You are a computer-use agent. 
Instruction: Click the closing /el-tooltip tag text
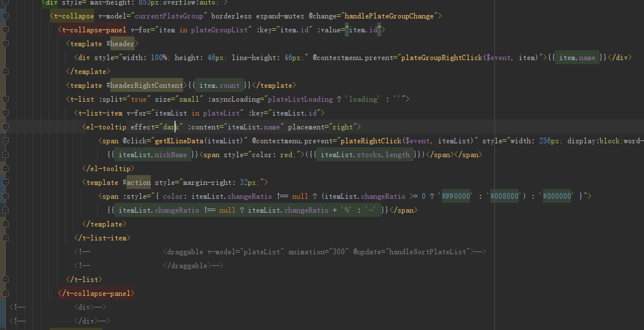[x=108, y=169]
